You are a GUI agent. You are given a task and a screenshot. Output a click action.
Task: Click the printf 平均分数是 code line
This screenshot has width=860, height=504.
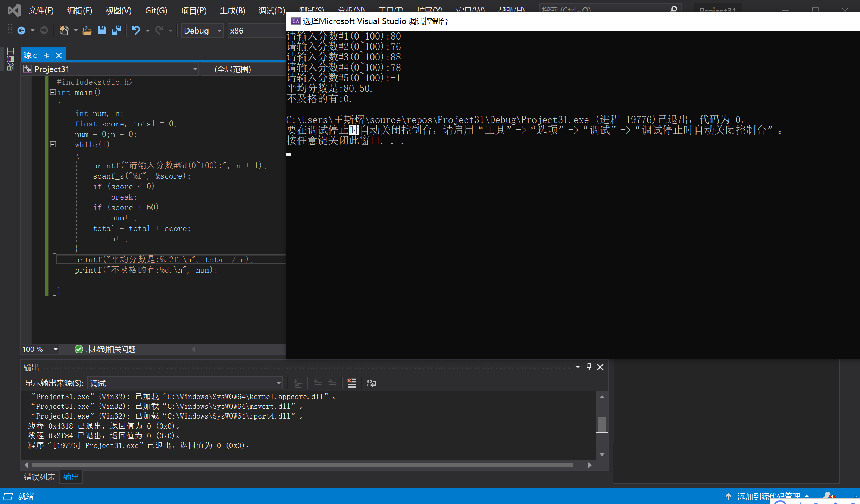(164, 260)
